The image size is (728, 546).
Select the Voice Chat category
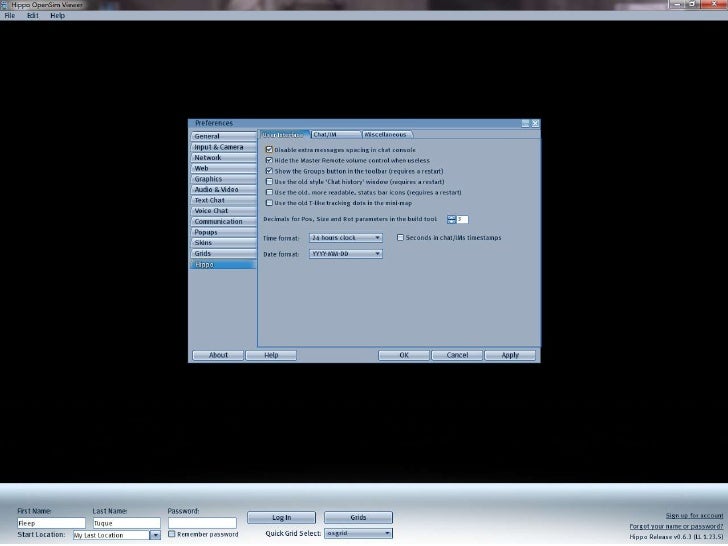coord(223,211)
